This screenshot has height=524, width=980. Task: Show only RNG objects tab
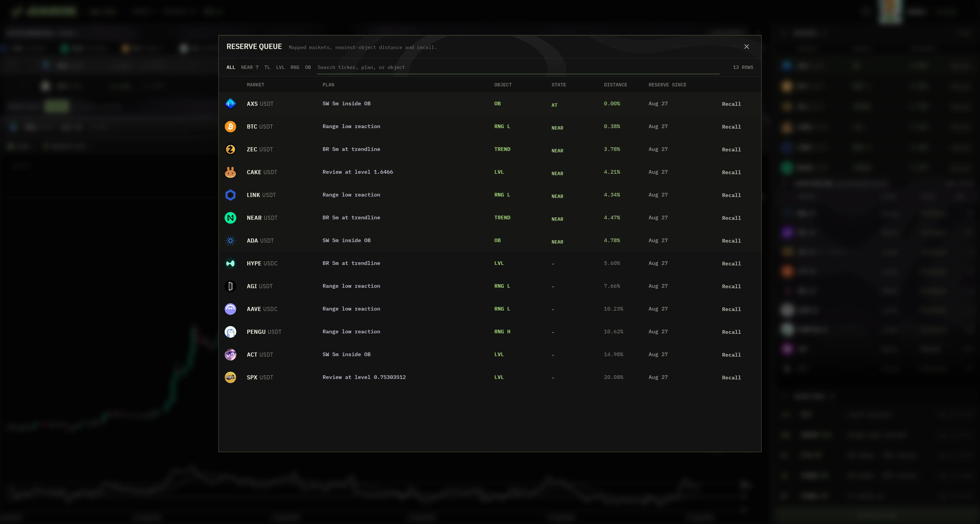coord(295,67)
